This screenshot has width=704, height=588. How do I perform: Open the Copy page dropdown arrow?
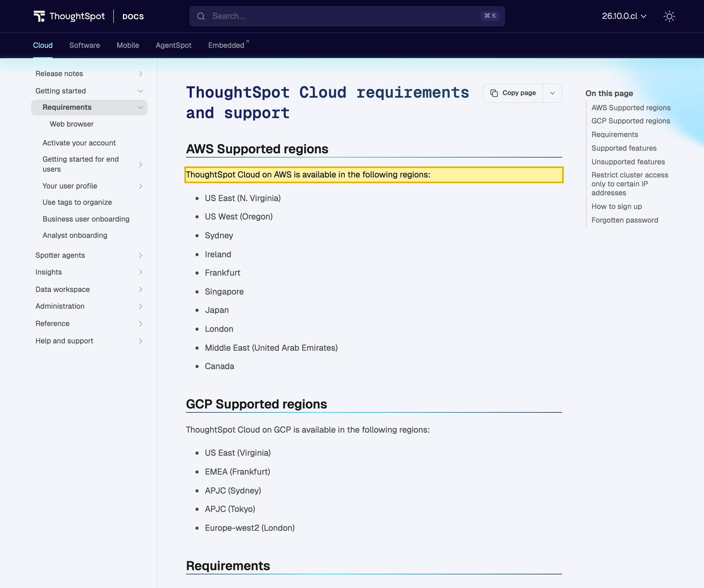tap(552, 93)
